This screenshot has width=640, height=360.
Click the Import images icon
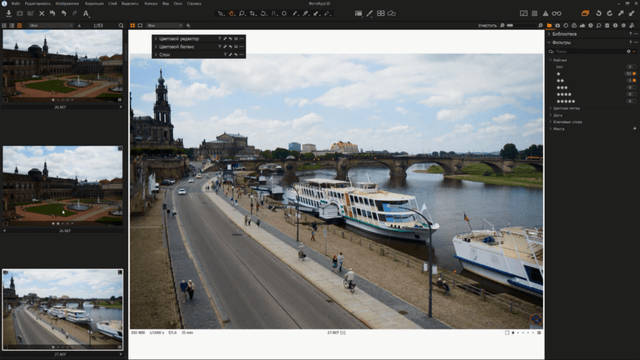click(9, 13)
